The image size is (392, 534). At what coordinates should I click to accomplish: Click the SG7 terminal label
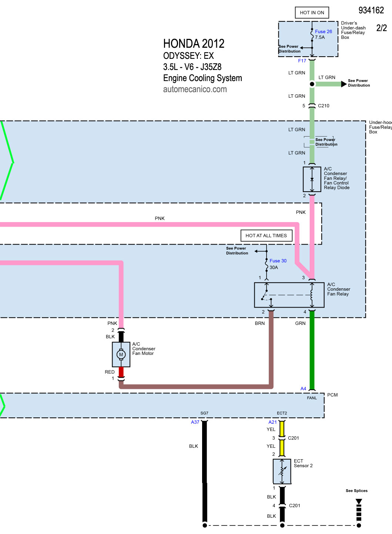pyautogui.click(x=204, y=413)
